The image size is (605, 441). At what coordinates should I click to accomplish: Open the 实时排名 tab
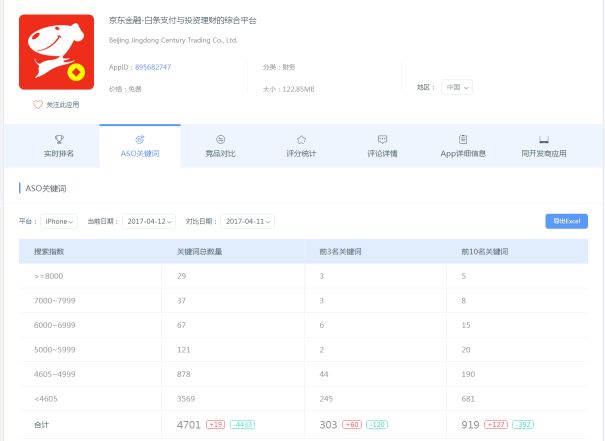pyautogui.click(x=59, y=146)
